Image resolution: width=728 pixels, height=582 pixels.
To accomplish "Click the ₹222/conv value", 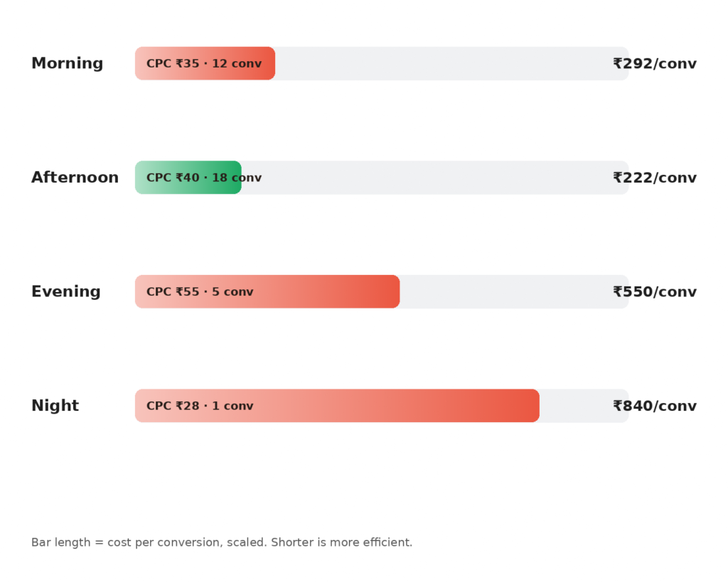I will 655,178.
